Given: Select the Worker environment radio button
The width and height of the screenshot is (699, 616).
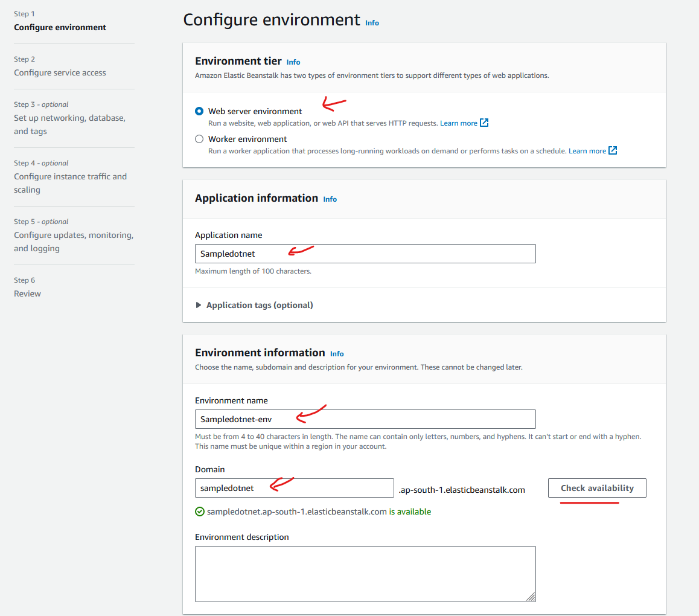Looking at the screenshot, I should tap(199, 139).
